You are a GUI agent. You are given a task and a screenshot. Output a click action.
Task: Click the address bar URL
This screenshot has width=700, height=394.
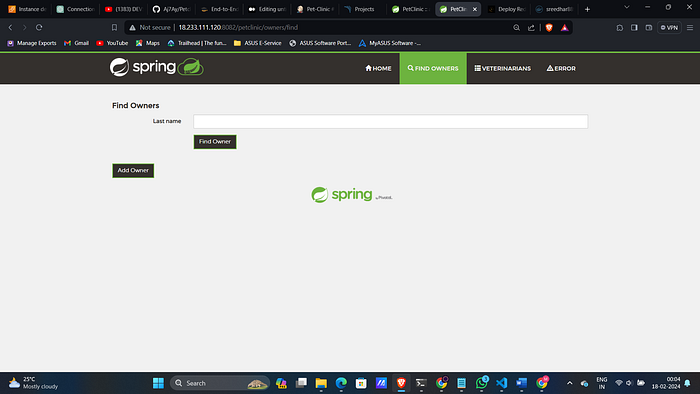(x=238, y=27)
